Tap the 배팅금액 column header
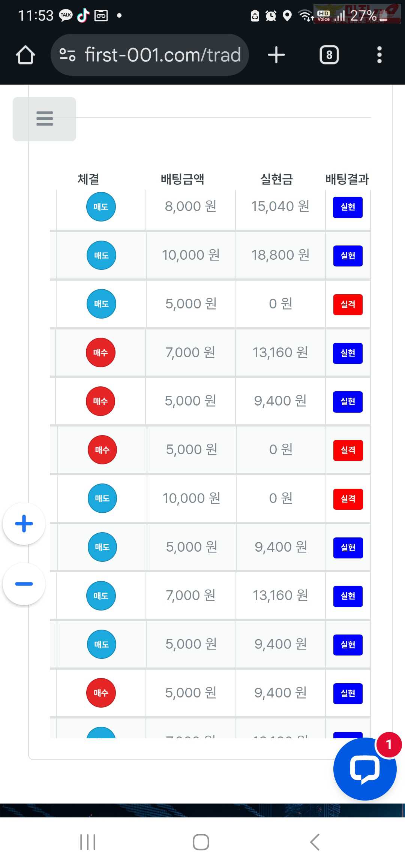The image size is (405, 868). tap(182, 179)
